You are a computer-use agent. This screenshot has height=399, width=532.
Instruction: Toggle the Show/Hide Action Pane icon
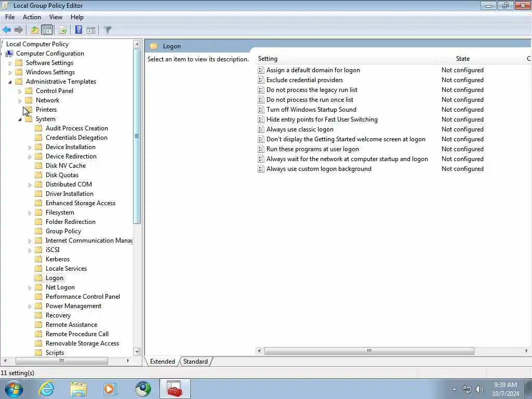[91, 30]
